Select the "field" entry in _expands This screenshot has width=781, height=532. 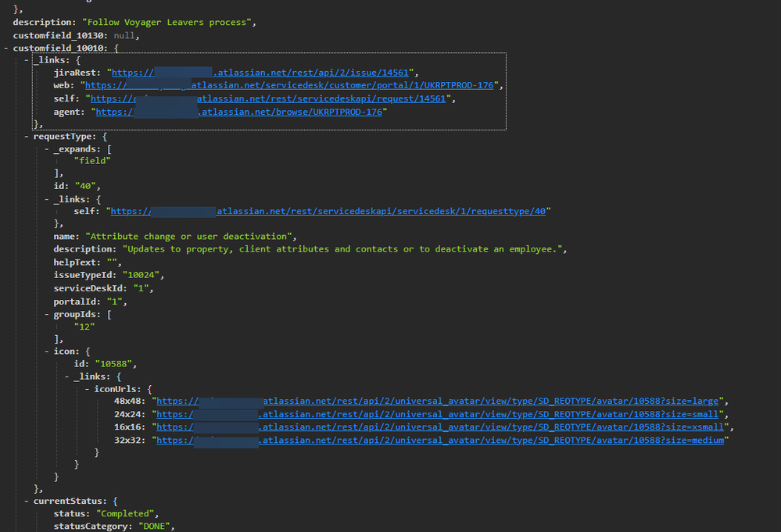92,161
